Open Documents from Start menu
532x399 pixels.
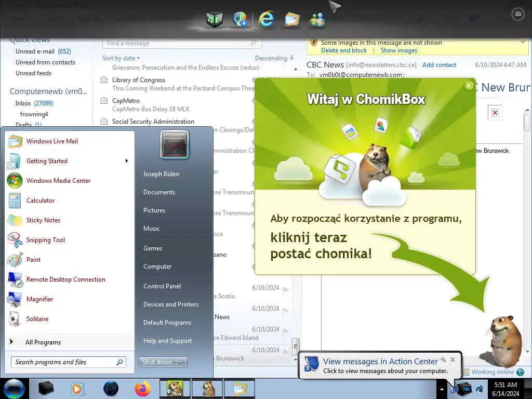[159, 192]
